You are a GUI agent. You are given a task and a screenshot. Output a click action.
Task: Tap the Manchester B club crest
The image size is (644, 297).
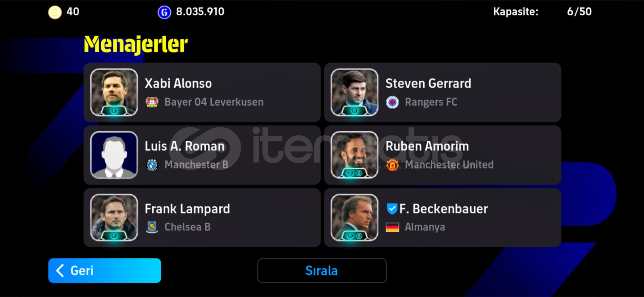(152, 165)
